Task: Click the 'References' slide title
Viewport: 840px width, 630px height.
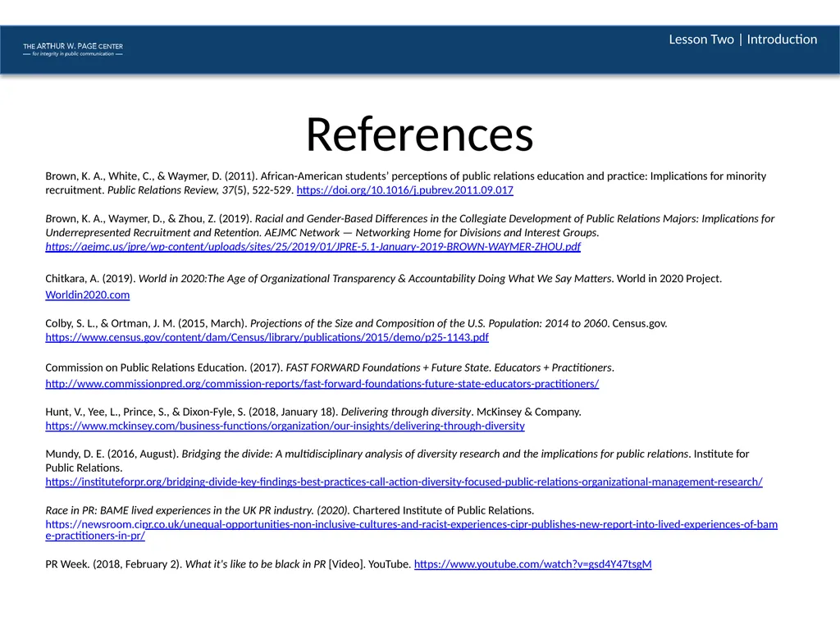Action: 419,135
